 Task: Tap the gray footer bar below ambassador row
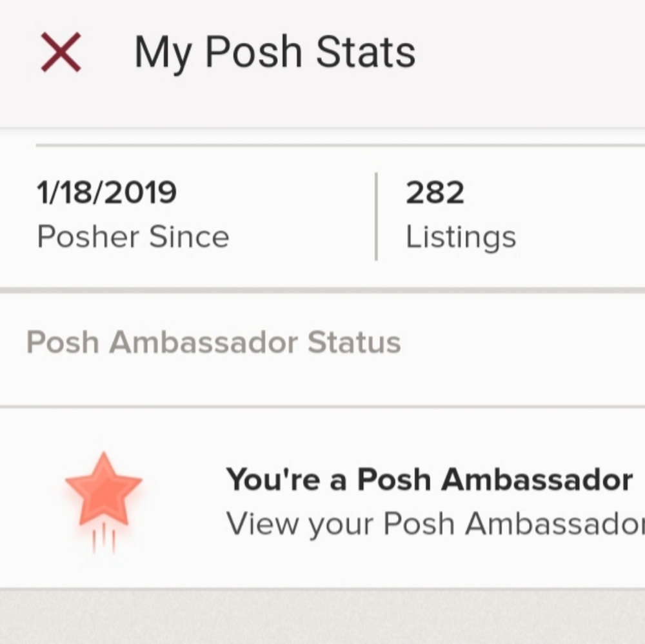tap(322, 616)
